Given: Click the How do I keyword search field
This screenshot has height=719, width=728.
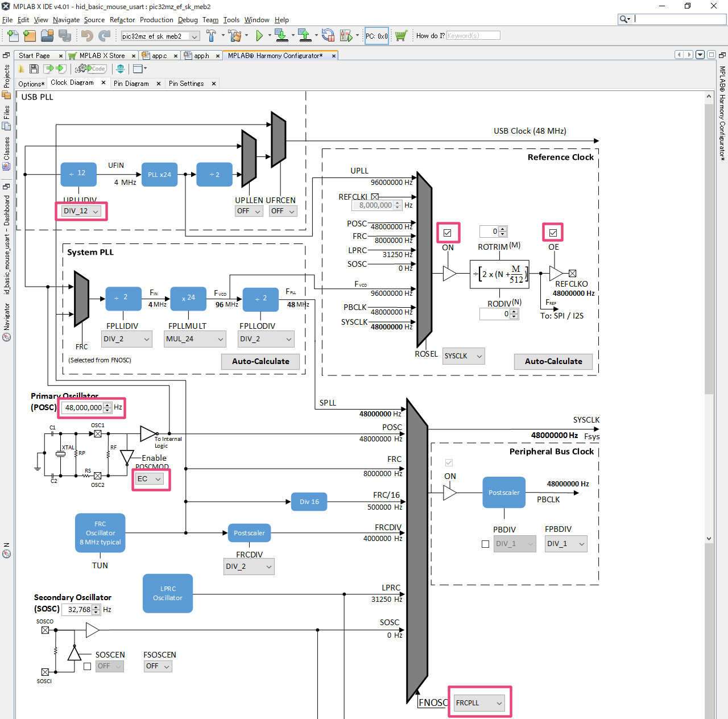Looking at the screenshot, I should point(473,36).
